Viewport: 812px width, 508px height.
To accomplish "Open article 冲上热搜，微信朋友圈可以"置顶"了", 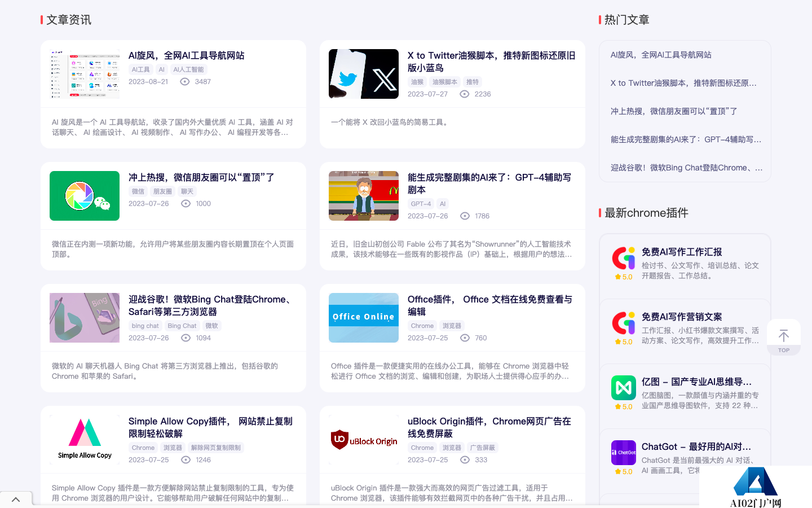I will [201, 177].
